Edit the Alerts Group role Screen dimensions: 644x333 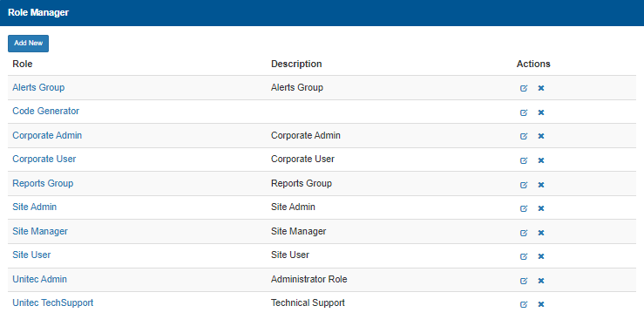point(524,88)
